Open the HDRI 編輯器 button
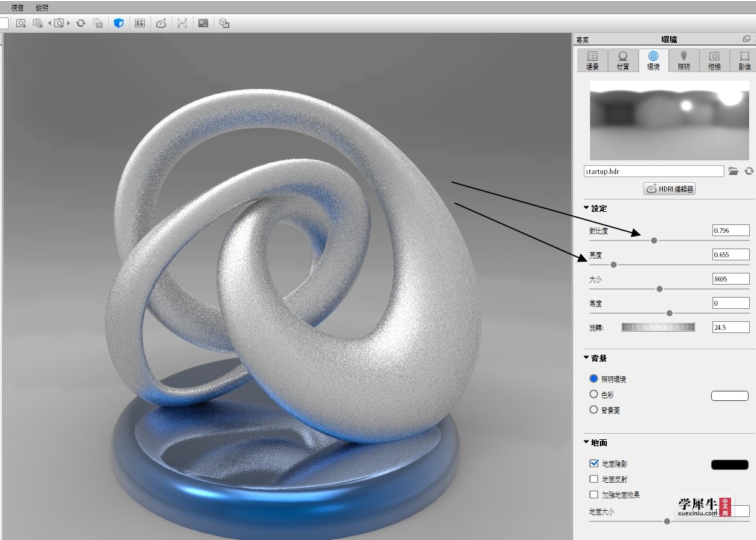Viewport: 756px width, 540px height. 670,189
